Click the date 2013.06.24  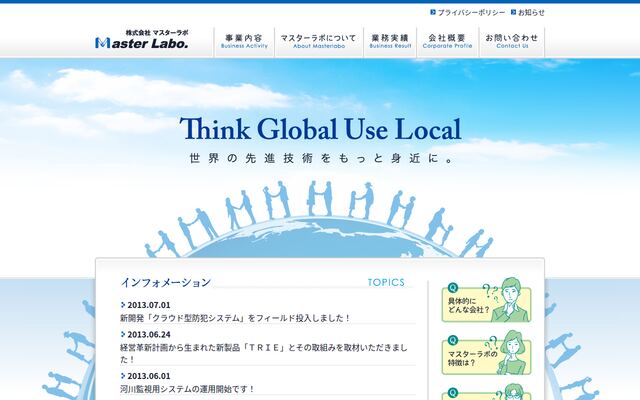point(149,335)
